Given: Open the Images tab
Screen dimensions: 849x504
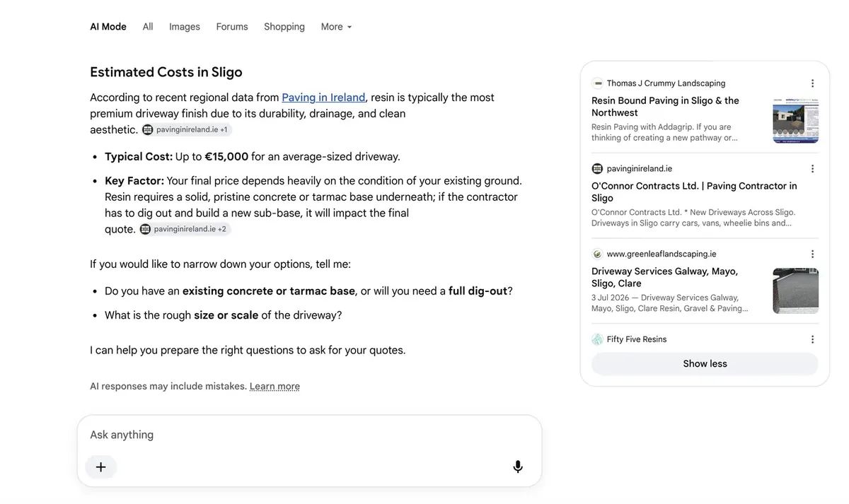Looking at the screenshot, I should tap(185, 27).
